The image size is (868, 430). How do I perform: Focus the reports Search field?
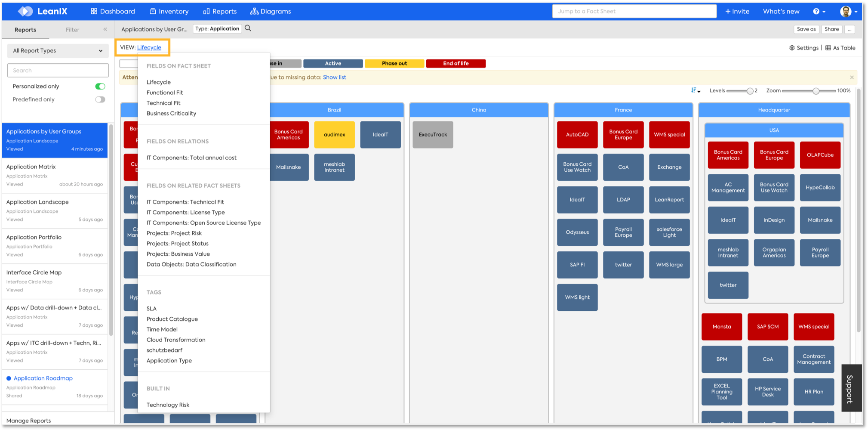pos(58,70)
